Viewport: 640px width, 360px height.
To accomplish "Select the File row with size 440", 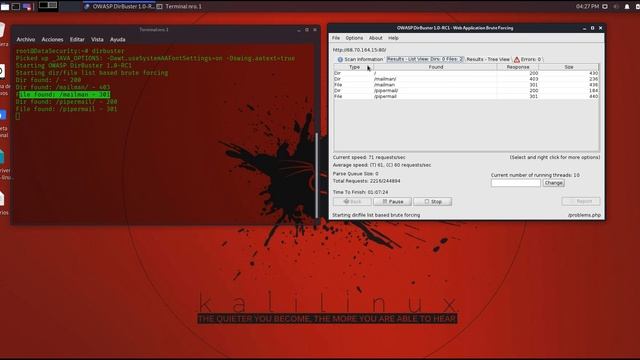I will tap(466, 96).
